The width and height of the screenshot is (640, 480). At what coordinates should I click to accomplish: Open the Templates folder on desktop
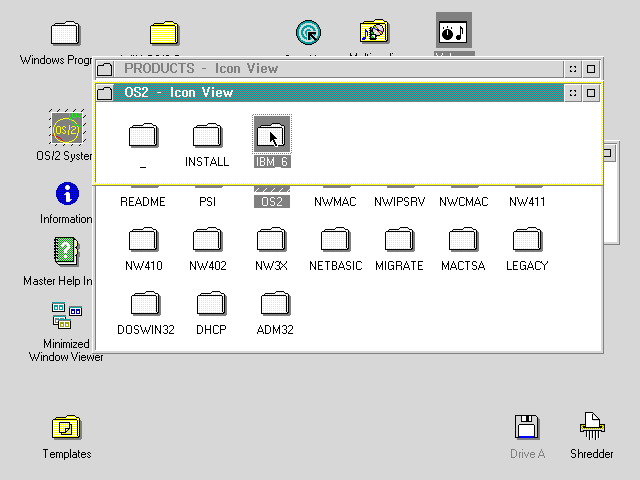point(67,427)
